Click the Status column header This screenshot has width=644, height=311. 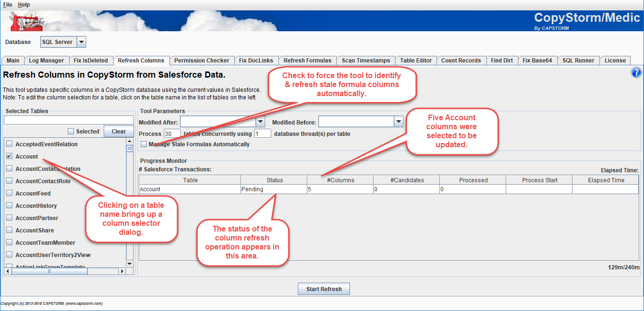(274, 180)
